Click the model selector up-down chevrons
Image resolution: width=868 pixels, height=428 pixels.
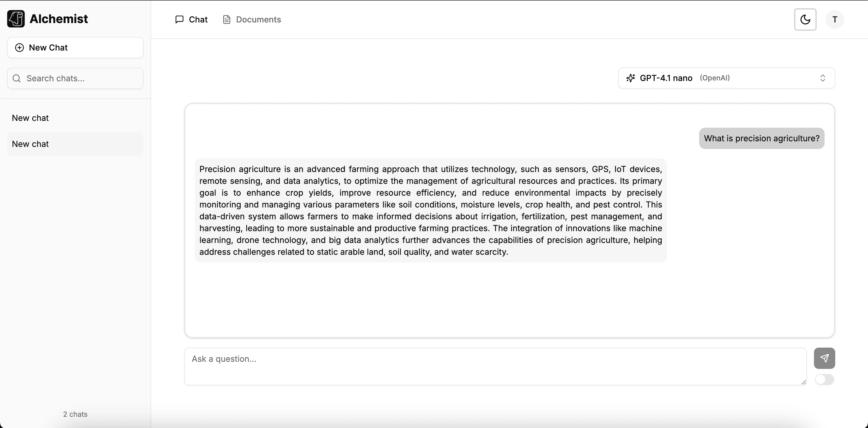(823, 78)
